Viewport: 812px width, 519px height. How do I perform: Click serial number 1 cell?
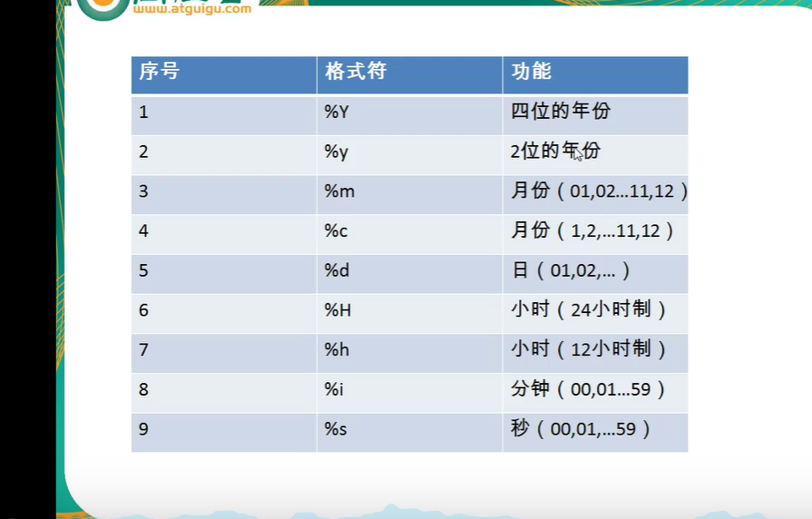[x=224, y=115]
